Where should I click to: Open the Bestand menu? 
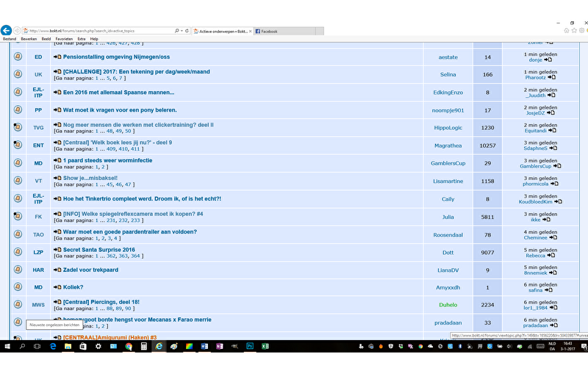click(x=10, y=39)
